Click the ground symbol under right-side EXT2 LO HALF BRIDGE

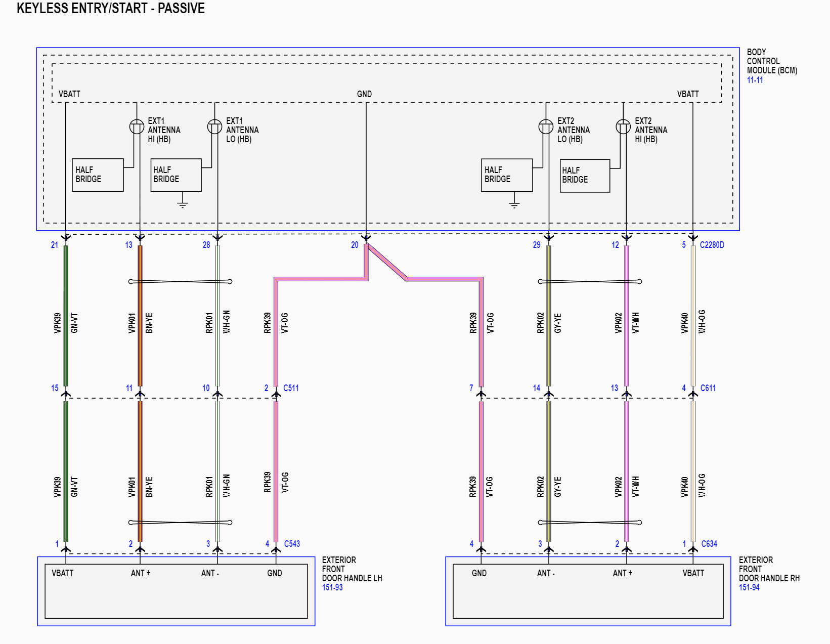pyautogui.click(x=514, y=204)
